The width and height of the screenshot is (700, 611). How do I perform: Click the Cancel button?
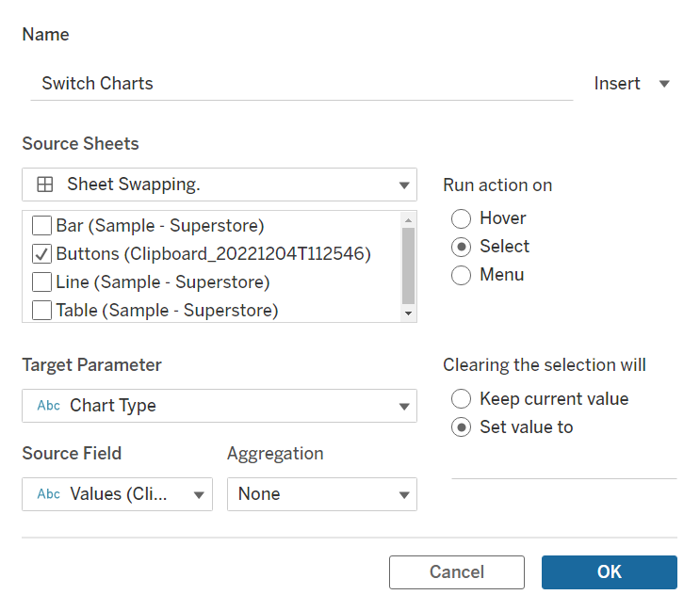click(x=457, y=572)
